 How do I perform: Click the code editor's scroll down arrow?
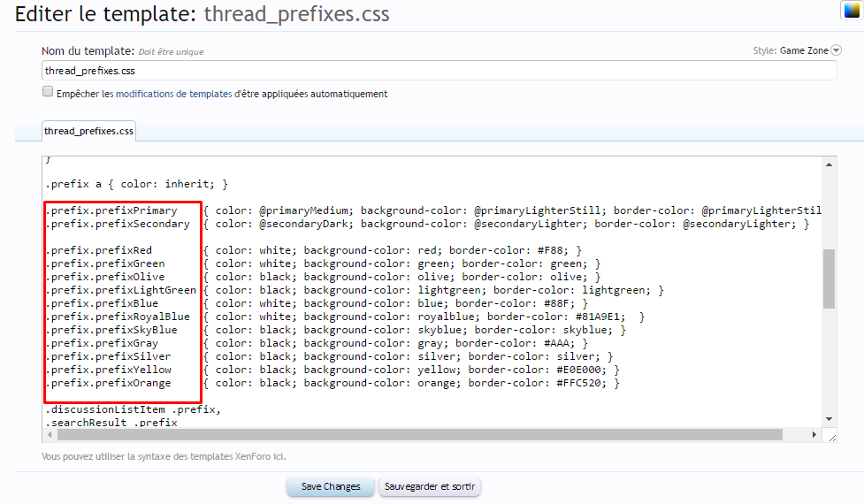[x=829, y=418]
